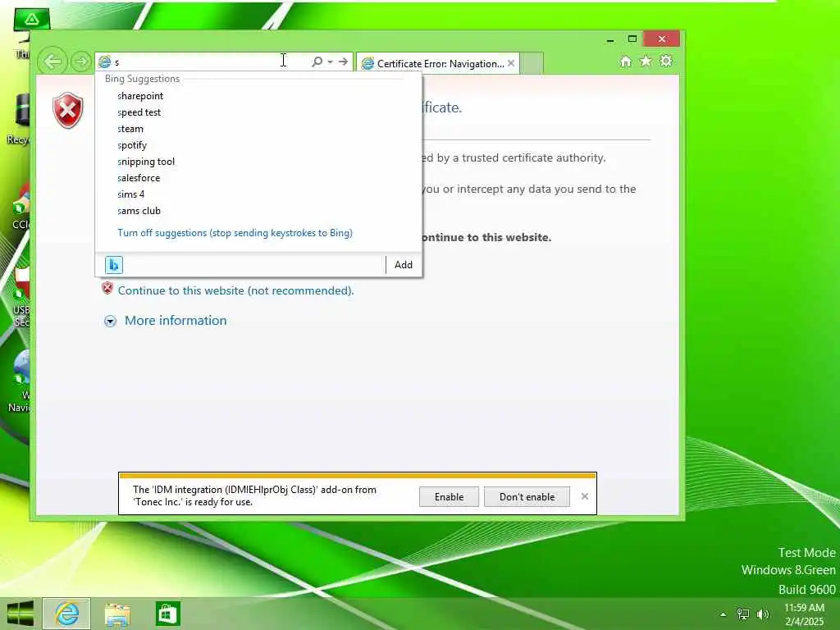Click the volume speaker tray icon
Image resolution: width=840 pixels, height=630 pixels.
coord(763,614)
